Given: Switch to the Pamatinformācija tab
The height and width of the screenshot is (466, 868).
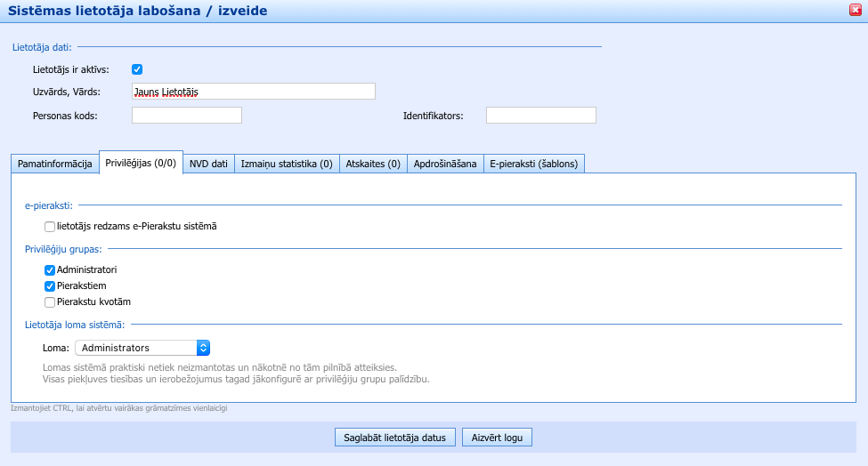Looking at the screenshot, I should coord(55,164).
